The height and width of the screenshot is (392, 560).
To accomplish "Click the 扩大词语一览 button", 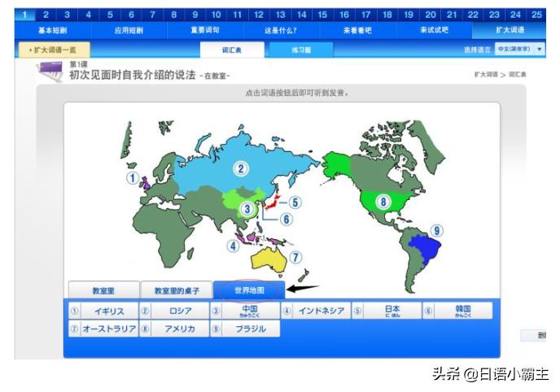I will tap(55, 50).
